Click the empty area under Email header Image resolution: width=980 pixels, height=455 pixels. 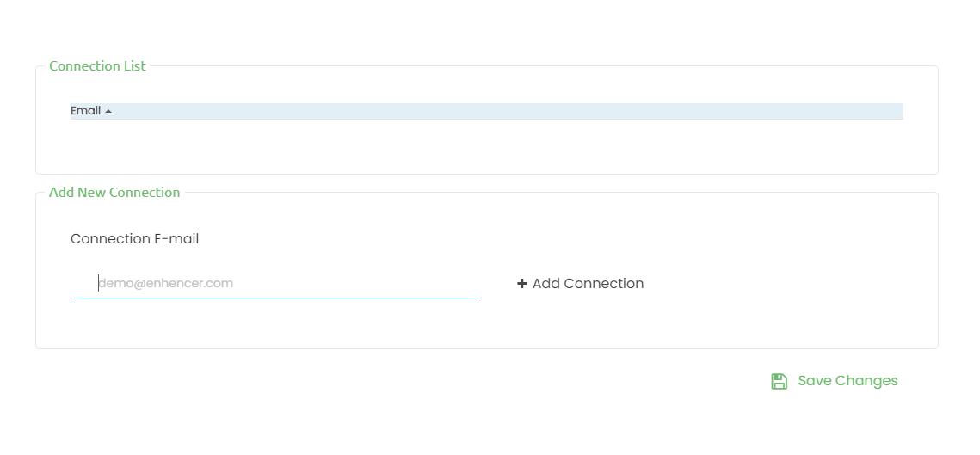[x=487, y=144]
